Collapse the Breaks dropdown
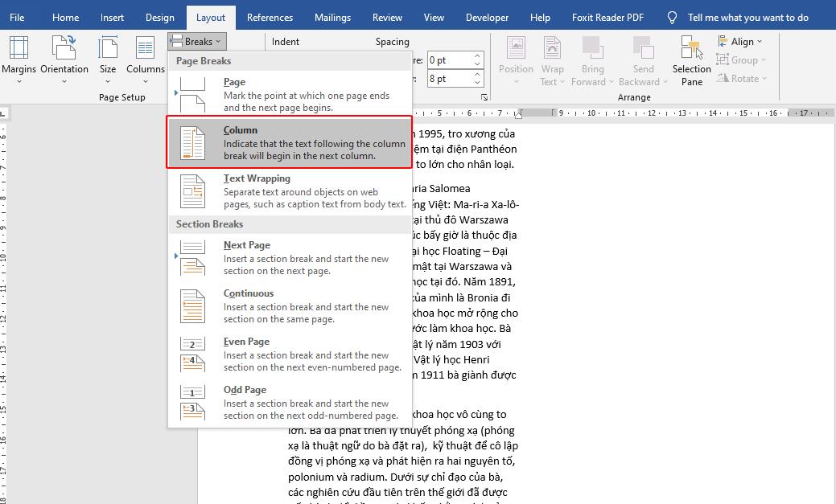Viewport: 836px width, 504px height. 196,41
